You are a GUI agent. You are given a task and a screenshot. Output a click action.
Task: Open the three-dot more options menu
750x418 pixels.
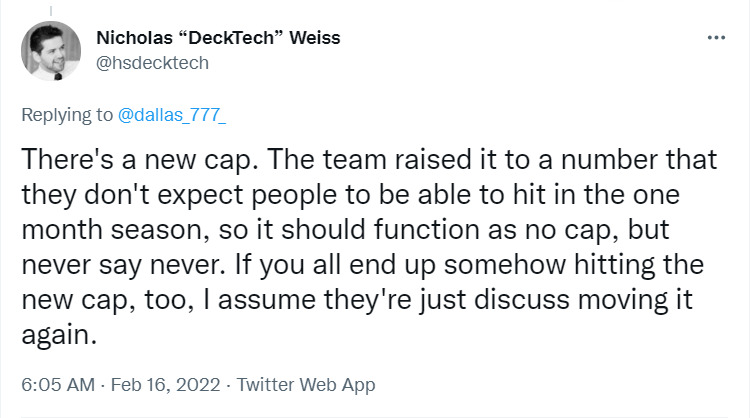coord(716,39)
